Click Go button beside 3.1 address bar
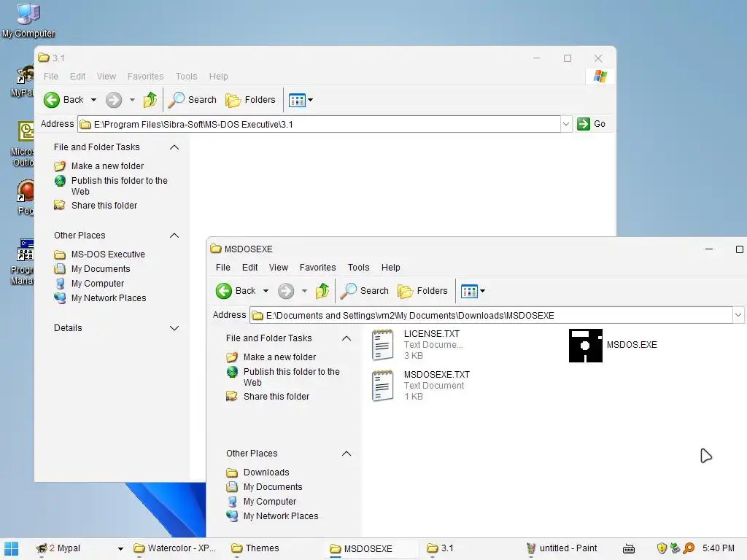This screenshot has width=747, height=560. [x=591, y=124]
